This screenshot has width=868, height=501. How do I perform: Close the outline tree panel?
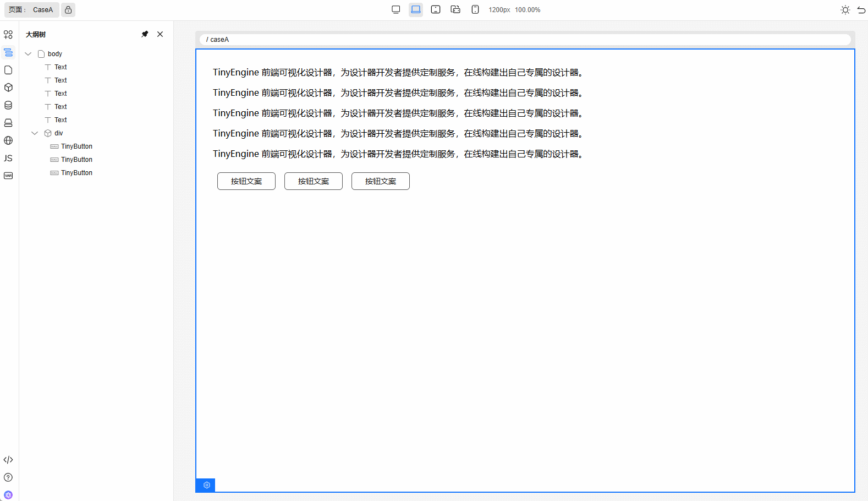(x=160, y=34)
